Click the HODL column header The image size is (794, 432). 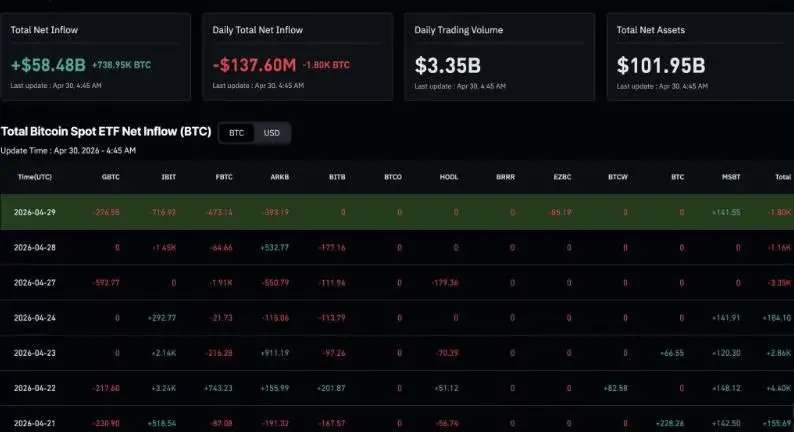pyautogui.click(x=449, y=177)
